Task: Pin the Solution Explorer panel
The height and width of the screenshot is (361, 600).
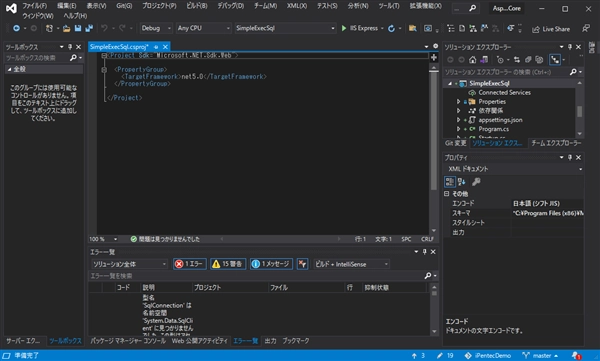Action: click(570, 47)
